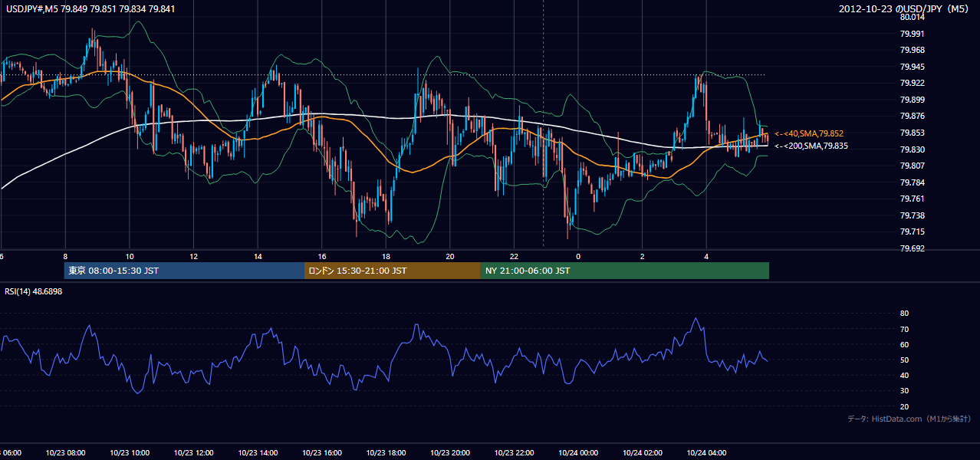The width and height of the screenshot is (980, 460).
Task: Click the 10/24 00:00 date axis label
Action: point(578,453)
